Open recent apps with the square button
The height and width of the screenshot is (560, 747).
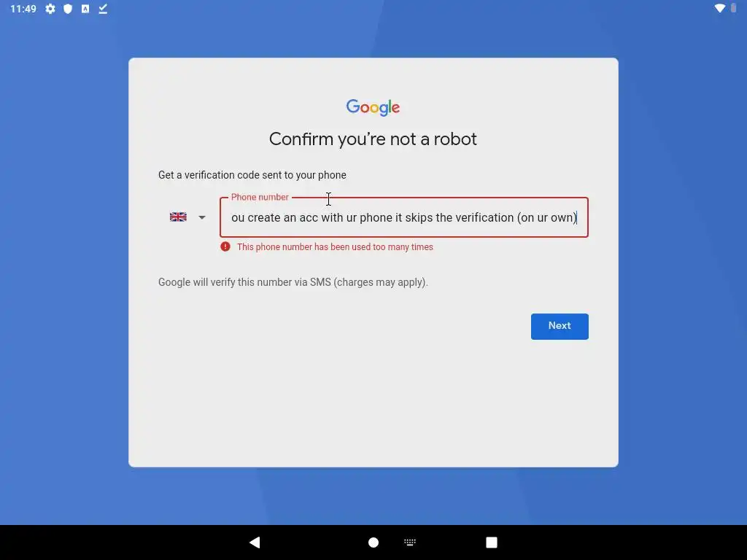point(492,542)
